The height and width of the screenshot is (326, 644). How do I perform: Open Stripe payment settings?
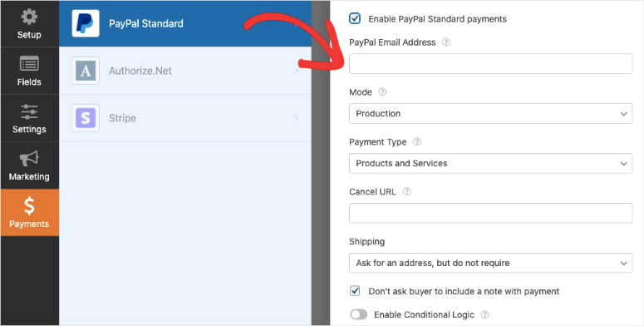click(185, 118)
